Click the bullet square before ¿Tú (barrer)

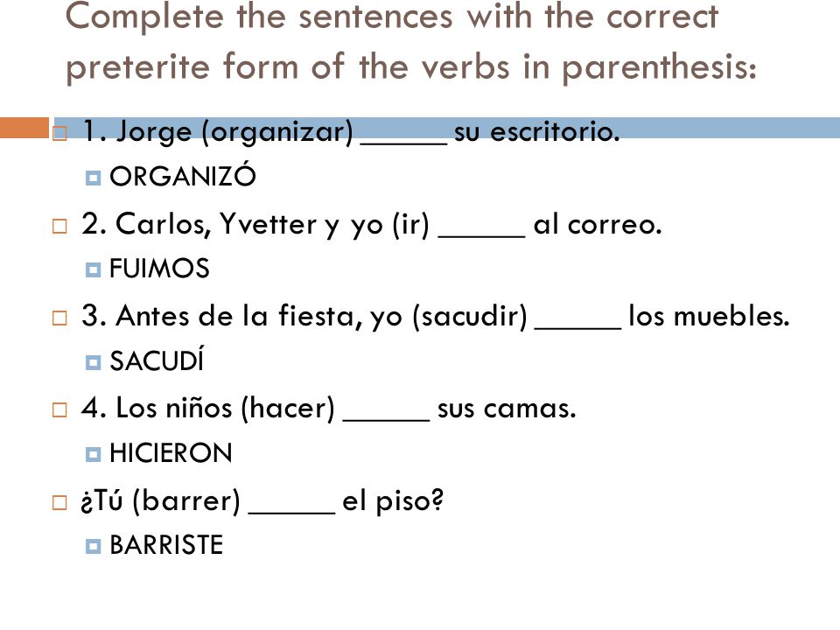coord(60,503)
